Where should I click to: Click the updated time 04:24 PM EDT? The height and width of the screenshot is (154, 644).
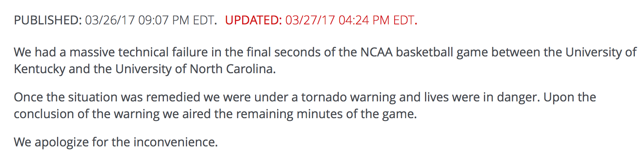tap(376, 20)
